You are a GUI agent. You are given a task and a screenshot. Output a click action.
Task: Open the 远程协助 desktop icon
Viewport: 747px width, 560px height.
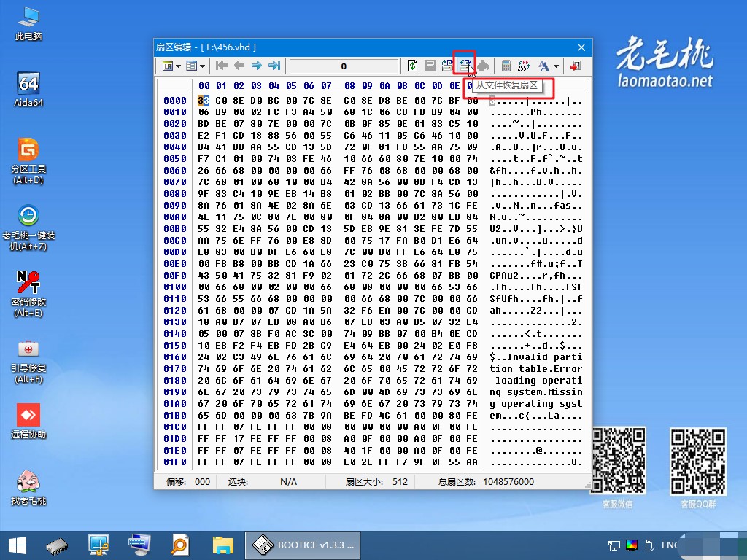pos(28,421)
